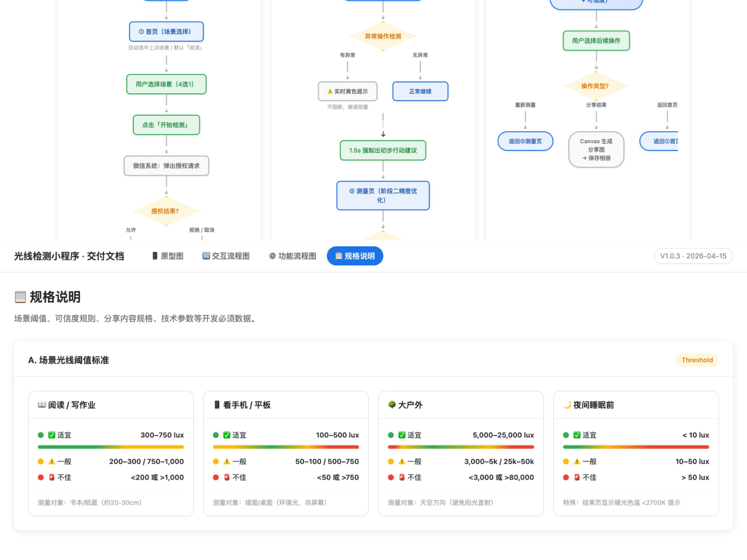Click the clipboard icon beside 规格说明 heading
The height and width of the screenshot is (560, 747).
click(20, 297)
